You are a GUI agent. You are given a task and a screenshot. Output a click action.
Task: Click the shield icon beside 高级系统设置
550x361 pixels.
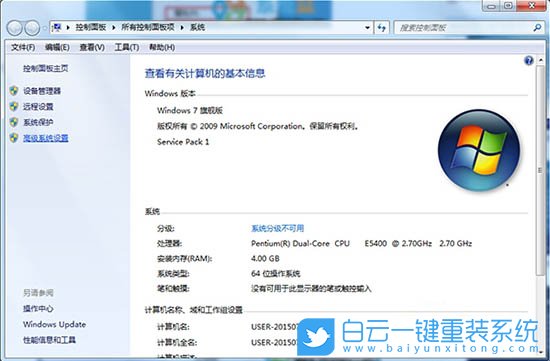(14, 138)
